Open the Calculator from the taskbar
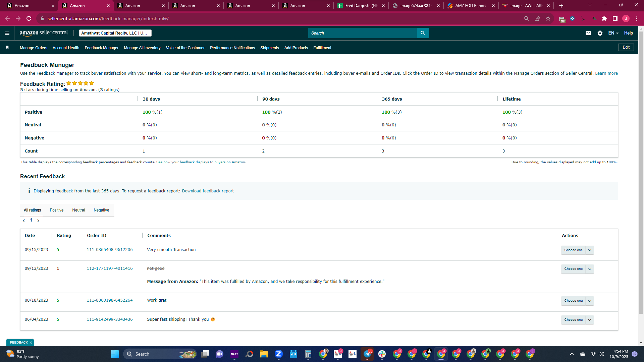644x362 pixels. pos(308,354)
